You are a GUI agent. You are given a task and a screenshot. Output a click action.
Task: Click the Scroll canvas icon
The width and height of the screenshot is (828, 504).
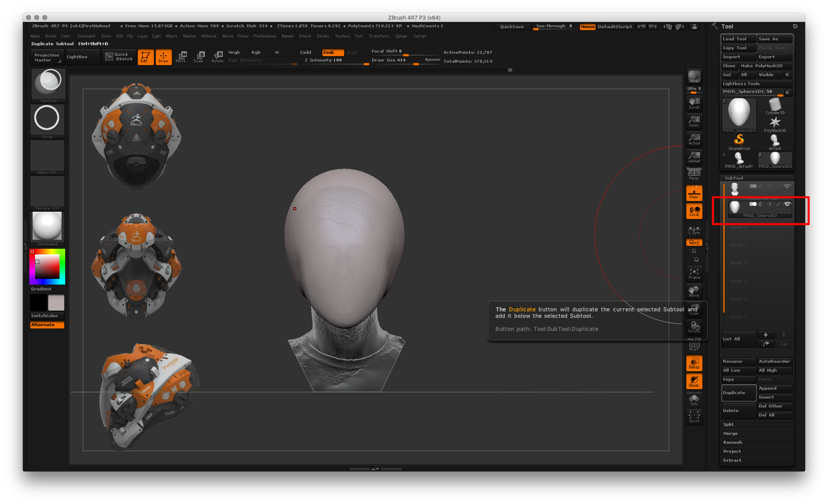tap(694, 103)
